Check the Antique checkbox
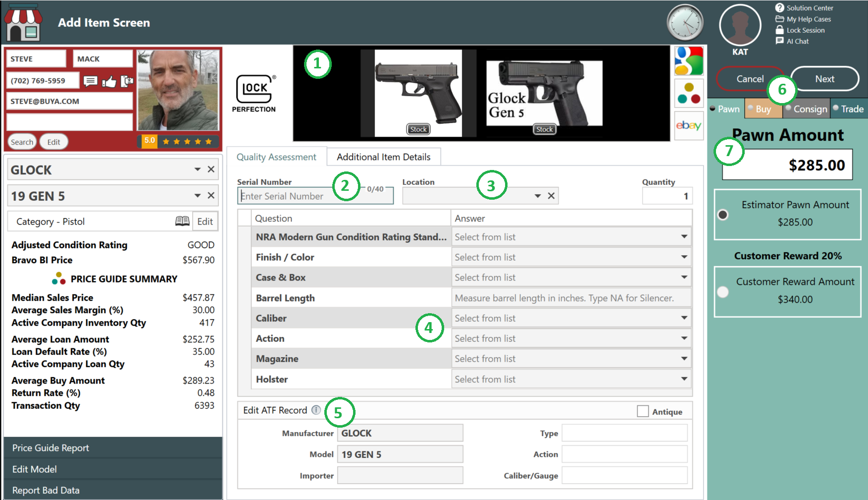The height and width of the screenshot is (500, 868). click(x=643, y=411)
